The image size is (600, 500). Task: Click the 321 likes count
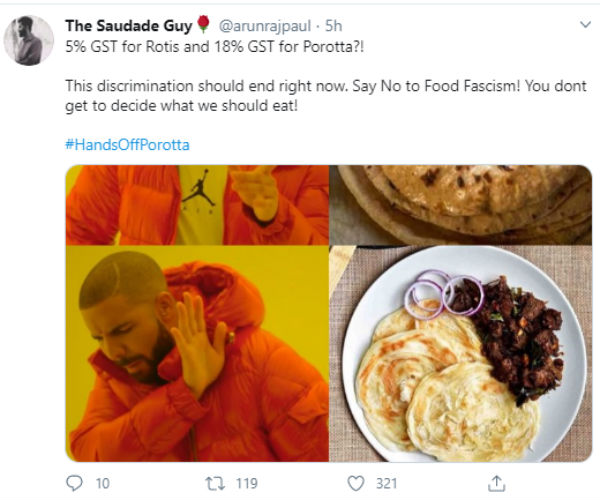[x=387, y=484]
